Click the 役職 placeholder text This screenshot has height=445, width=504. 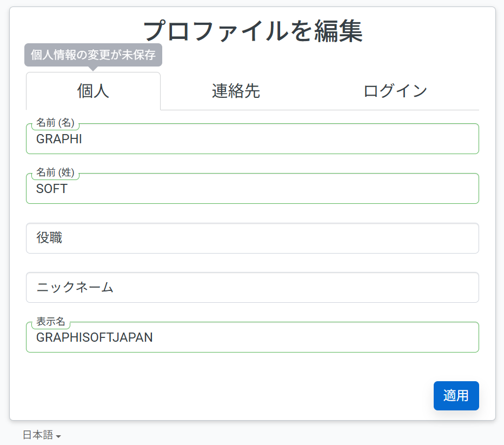pos(49,238)
